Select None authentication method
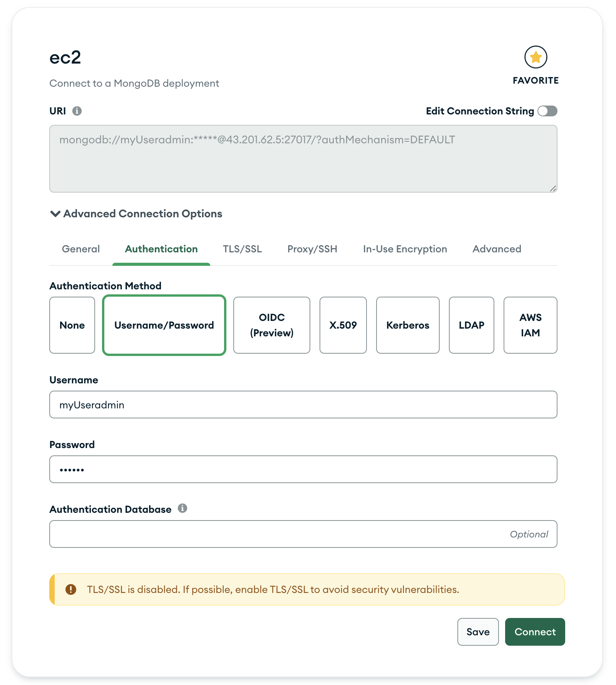The width and height of the screenshot is (616, 685). (x=72, y=325)
